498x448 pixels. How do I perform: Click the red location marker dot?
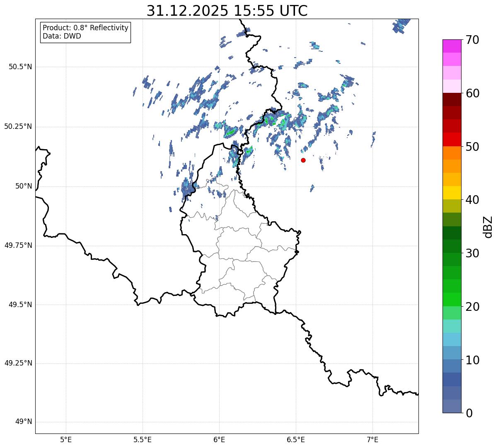[303, 160]
